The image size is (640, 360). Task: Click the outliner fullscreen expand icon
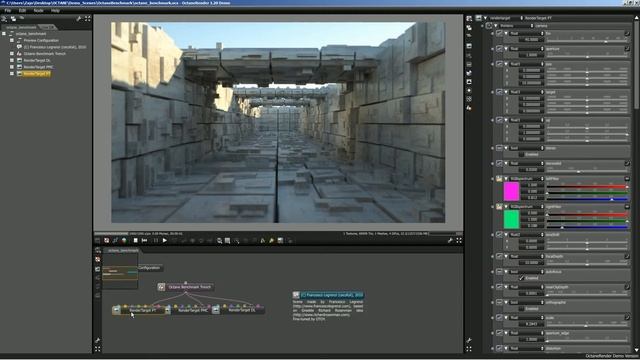point(88,19)
